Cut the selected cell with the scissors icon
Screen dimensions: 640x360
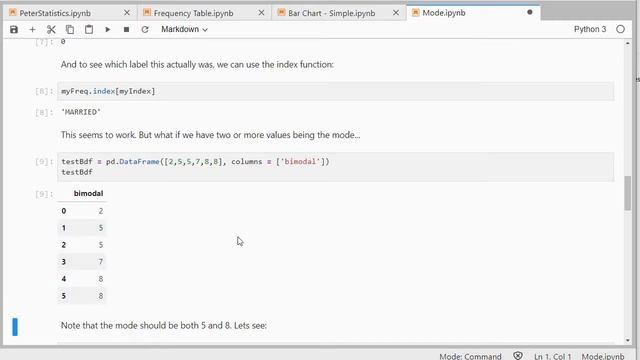51,29
